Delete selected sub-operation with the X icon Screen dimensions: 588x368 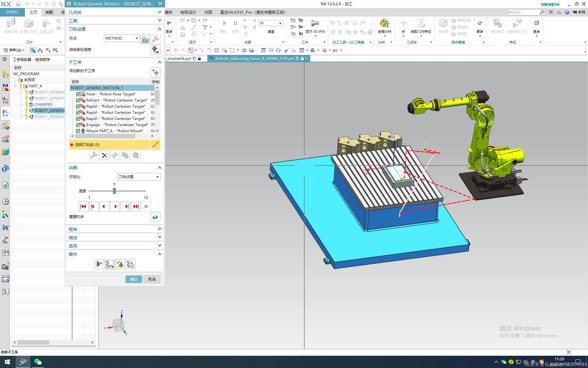tap(104, 155)
